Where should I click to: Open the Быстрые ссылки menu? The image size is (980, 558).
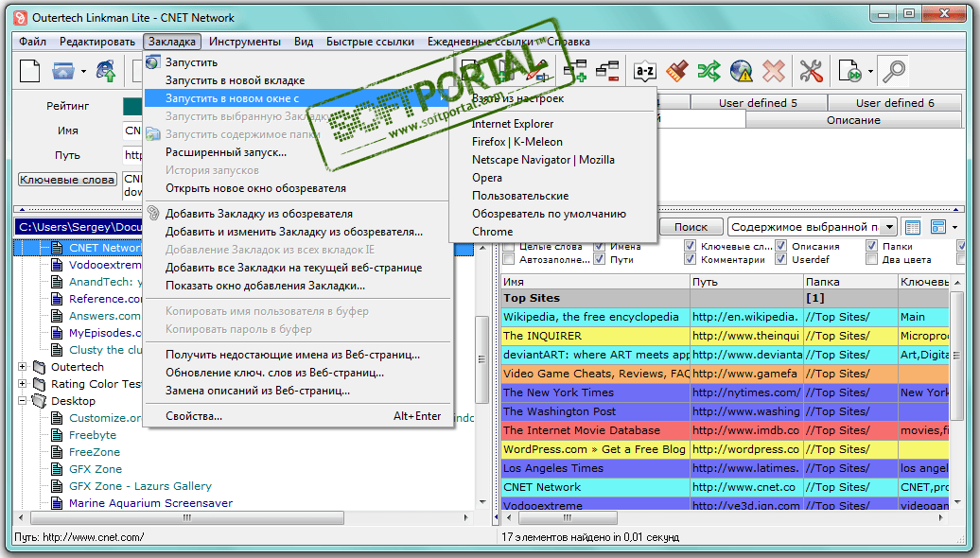tap(370, 42)
